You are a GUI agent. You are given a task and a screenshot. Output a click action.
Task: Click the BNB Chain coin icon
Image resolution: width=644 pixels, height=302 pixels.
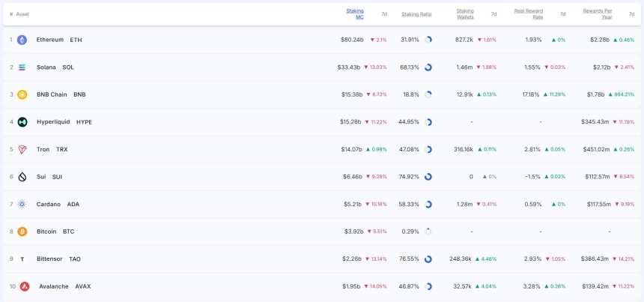(22, 94)
